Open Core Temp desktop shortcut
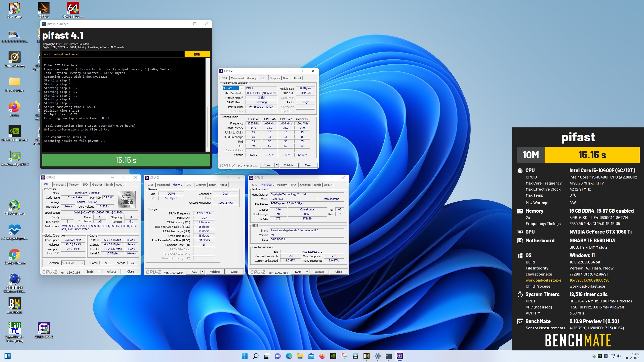This screenshot has height=362, width=644. [x=15, y=10]
